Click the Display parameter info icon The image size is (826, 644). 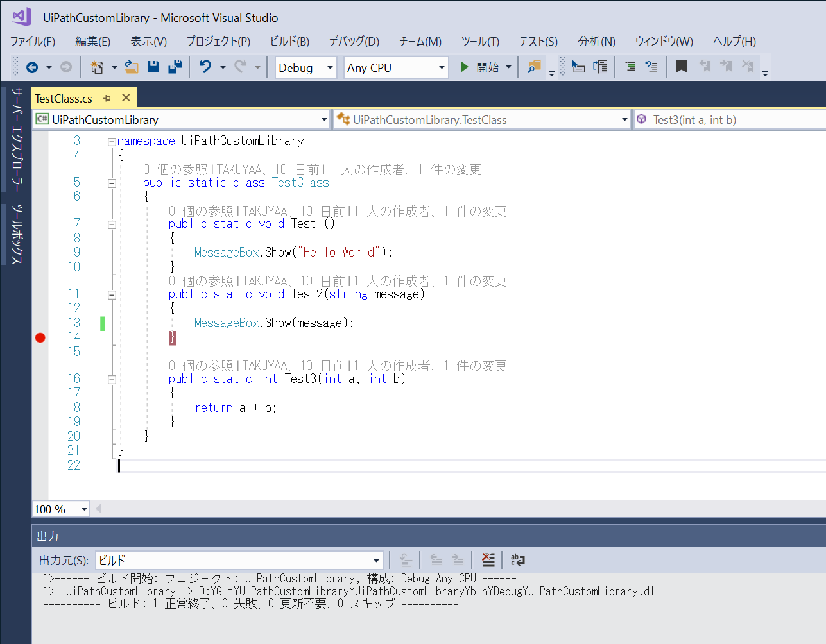click(x=601, y=67)
